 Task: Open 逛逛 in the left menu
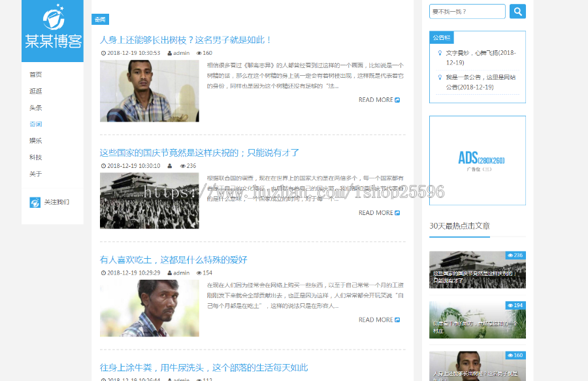click(x=36, y=91)
